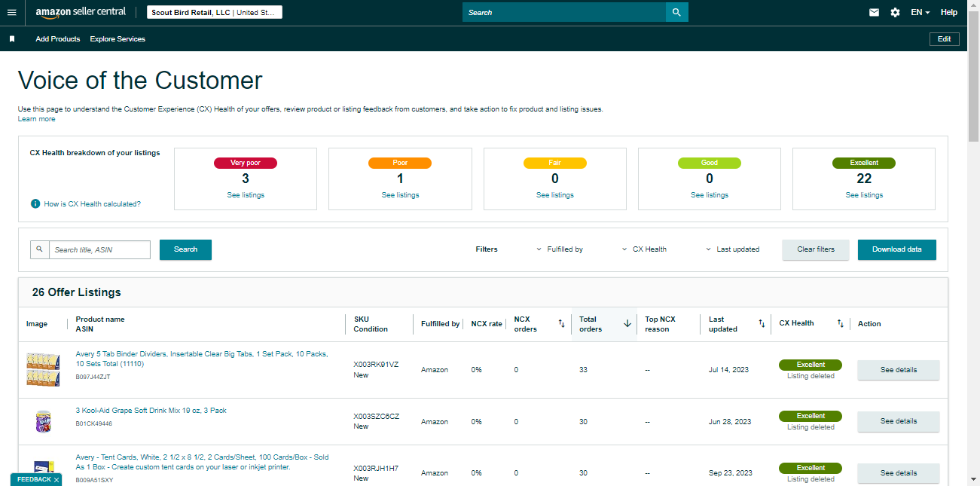Click the Fair yellow badge
Screen dimensions: 980x486
point(555,163)
